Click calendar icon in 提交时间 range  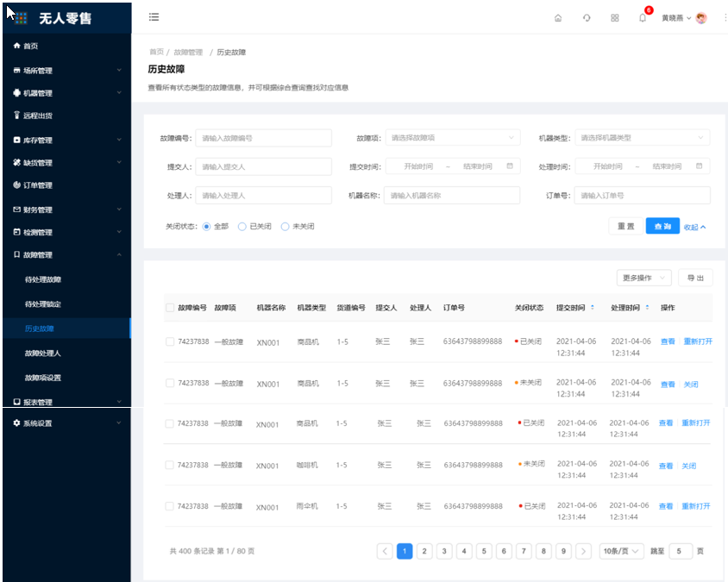pyautogui.click(x=510, y=166)
